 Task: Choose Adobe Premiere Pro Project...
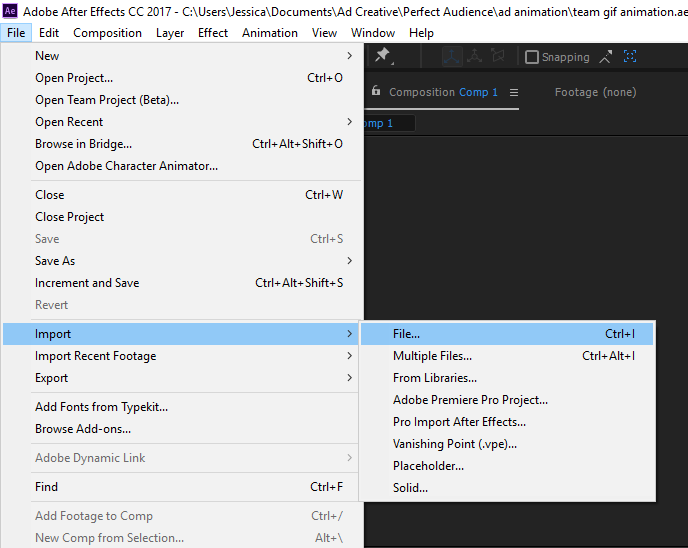click(507, 399)
